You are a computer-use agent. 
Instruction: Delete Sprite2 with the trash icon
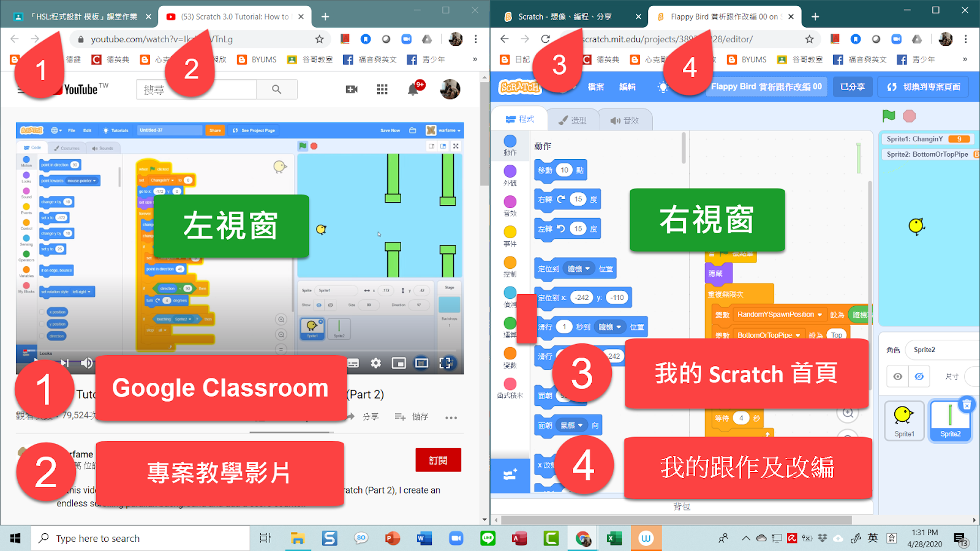967,405
